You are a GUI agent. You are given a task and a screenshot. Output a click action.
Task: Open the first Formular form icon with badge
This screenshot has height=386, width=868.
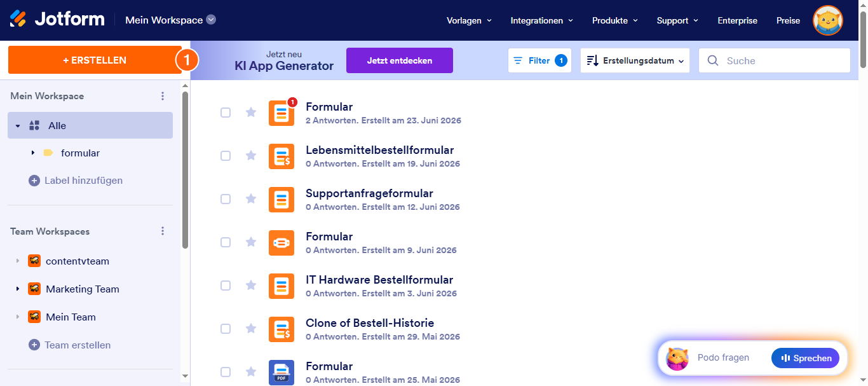[281, 113]
